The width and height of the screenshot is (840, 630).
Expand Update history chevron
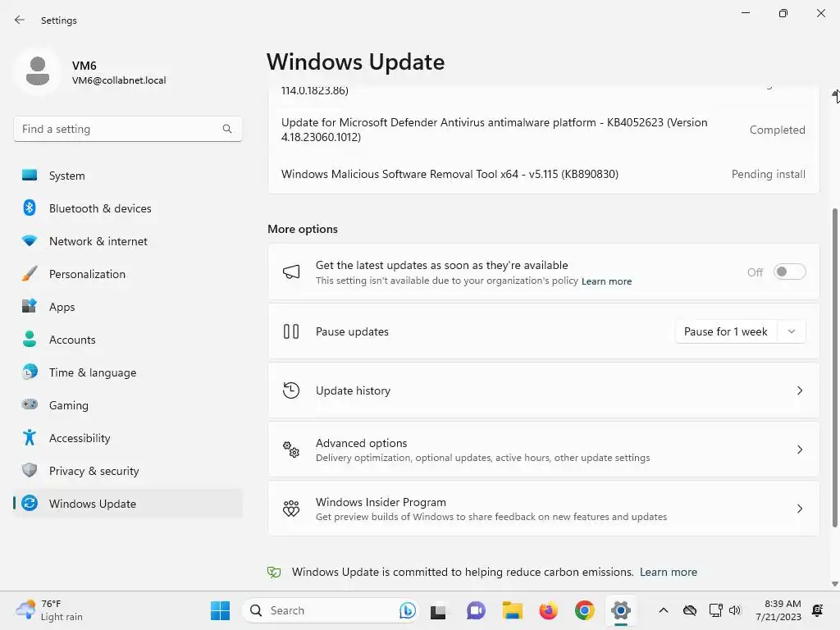[799, 390]
